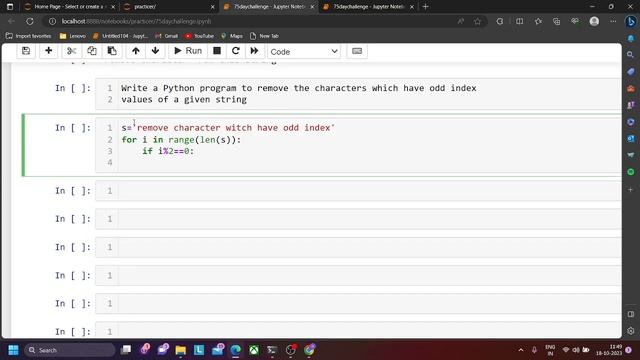Interrupt the kernel with stop icon

point(217,51)
